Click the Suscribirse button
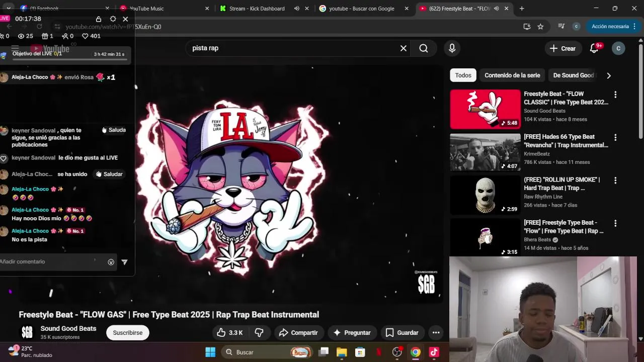644x362 pixels. tap(128, 333)
